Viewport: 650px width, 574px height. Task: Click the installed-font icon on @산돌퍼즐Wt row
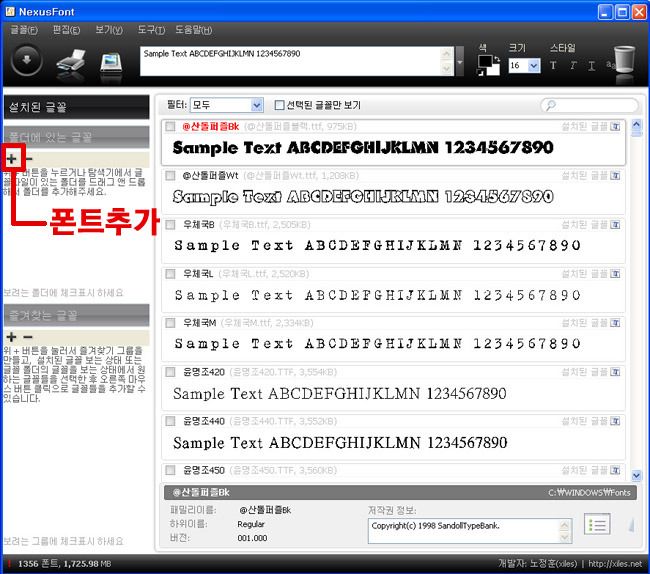(x=615, y=176)
